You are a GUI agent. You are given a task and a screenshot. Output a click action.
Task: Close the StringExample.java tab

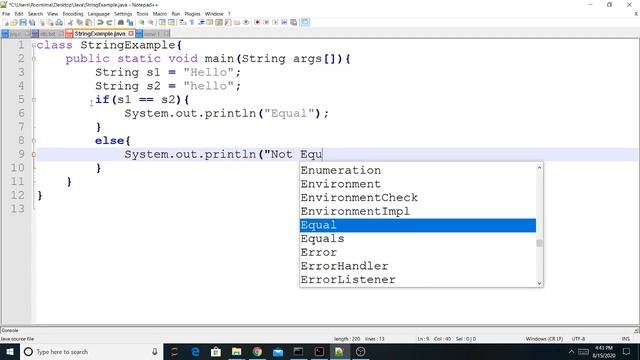tap(131, 33)
